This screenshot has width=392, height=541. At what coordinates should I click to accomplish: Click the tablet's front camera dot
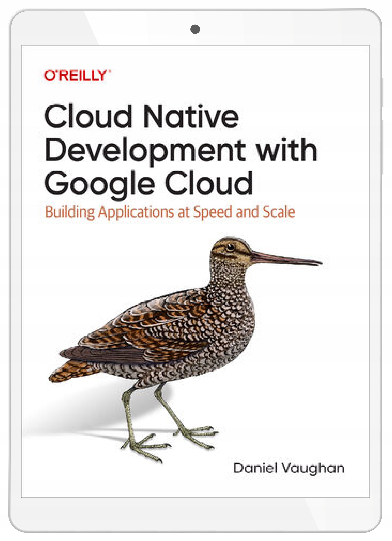pyautogui.click(x=195, y=29)
